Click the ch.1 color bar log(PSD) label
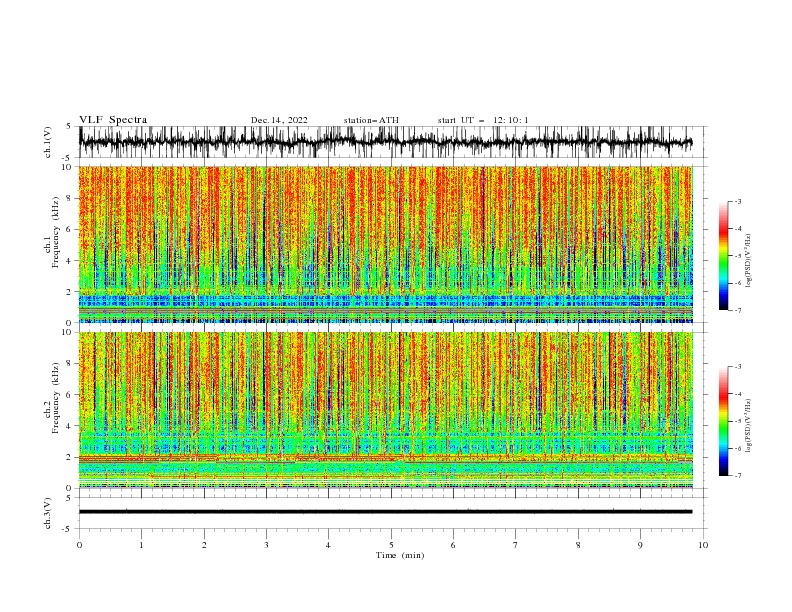This screenshot has width=792, height=612. pos(749,261)
